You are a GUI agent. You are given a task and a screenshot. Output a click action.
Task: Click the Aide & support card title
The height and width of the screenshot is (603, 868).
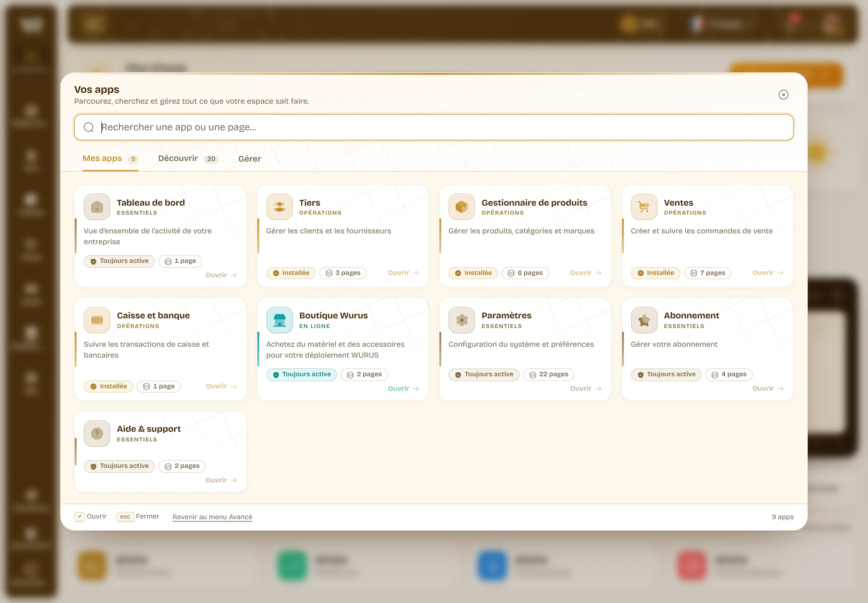(x=149, y=429)
